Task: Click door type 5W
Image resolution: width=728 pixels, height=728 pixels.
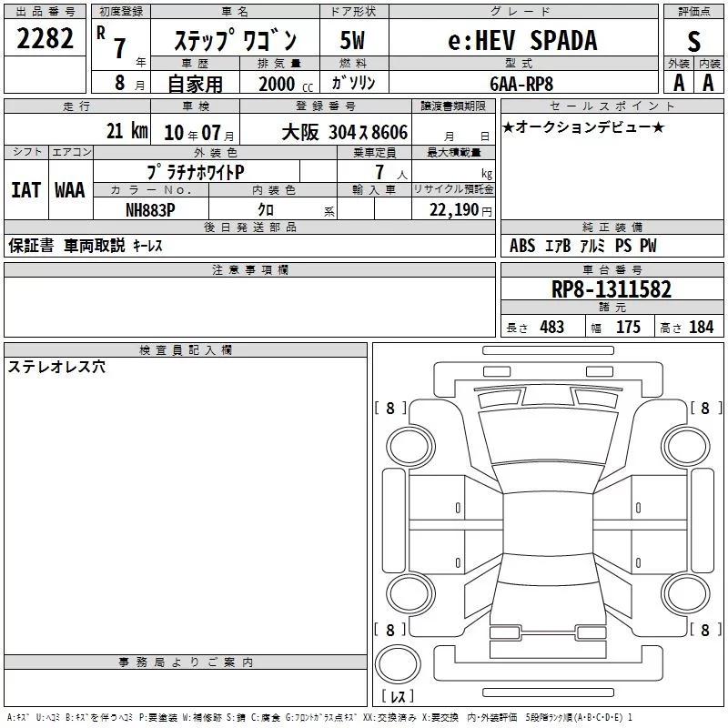Action: point(352,40)
